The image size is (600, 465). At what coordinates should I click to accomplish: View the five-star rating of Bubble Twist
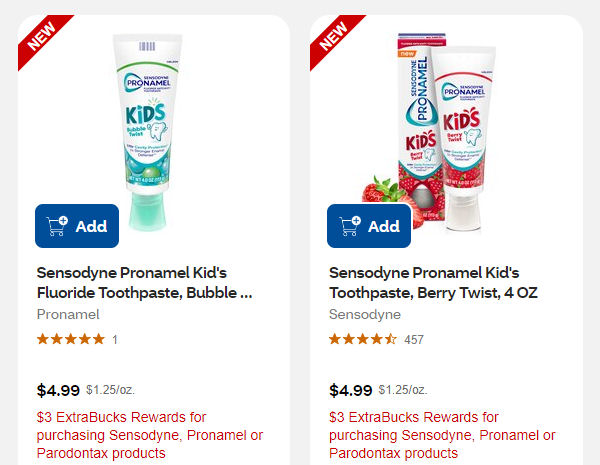pyautogui.click(x=70, y=339)
